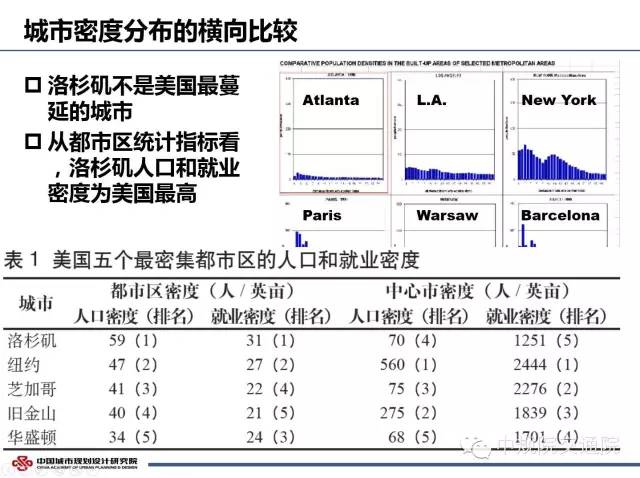Image resolution: width=640 pixels, height=478 pixels.
Task: Click the cell 1251 (5)
Action: [x=546, y=340]
